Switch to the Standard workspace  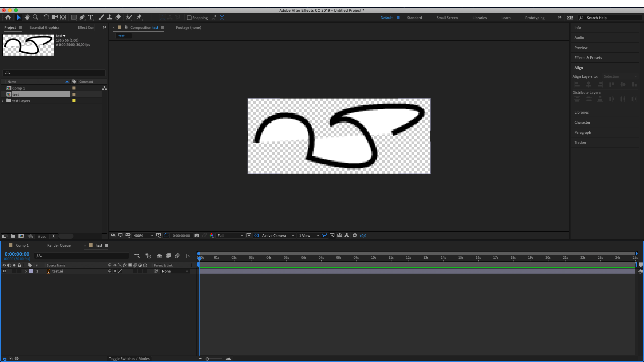pos(414,18)
